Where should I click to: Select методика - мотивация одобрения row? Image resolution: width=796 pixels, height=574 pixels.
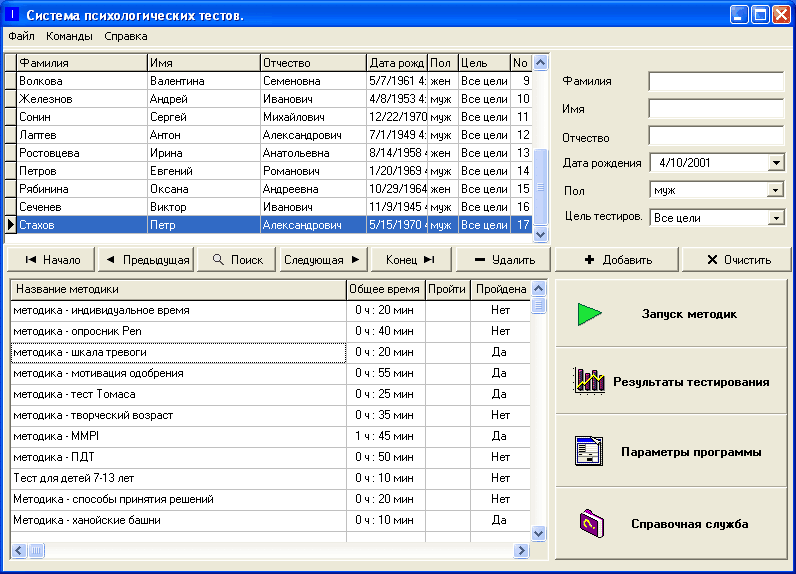point(271,374)
